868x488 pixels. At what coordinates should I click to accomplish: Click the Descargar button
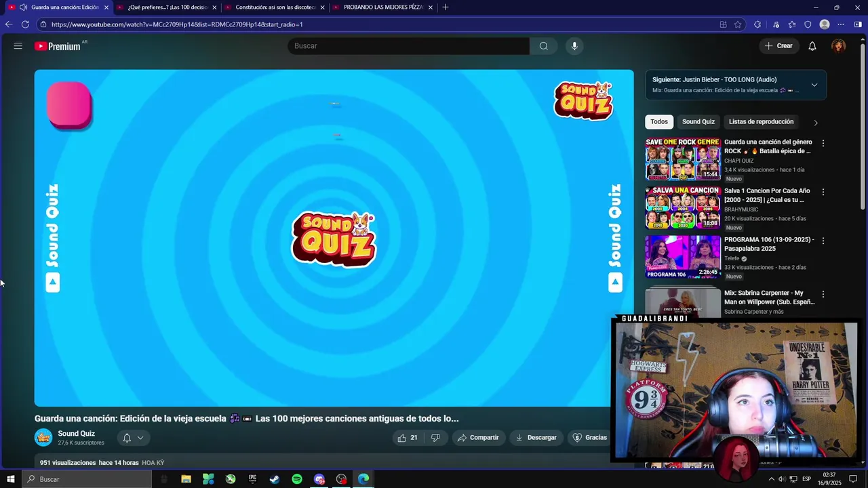(536, 438)
